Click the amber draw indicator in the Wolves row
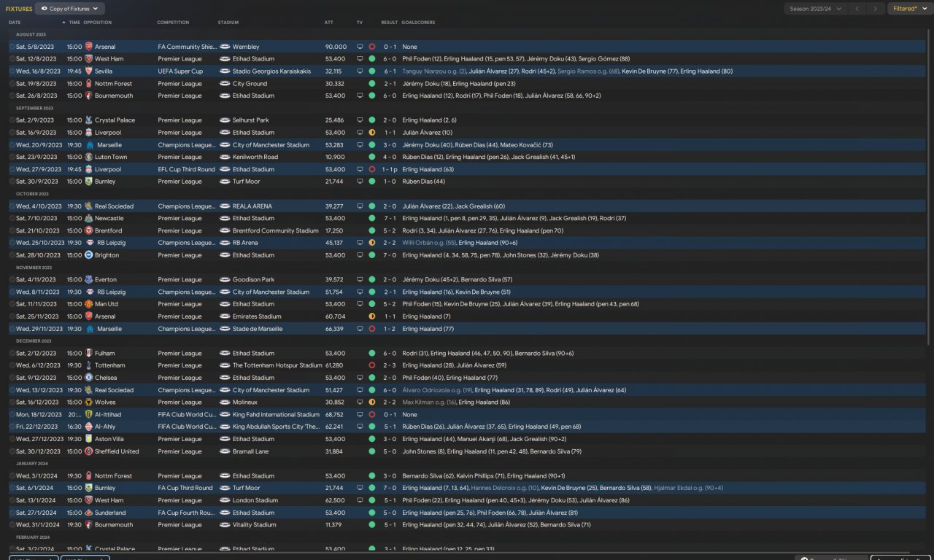The width and height of the screenshot is (934, 560). coord(372,402)
